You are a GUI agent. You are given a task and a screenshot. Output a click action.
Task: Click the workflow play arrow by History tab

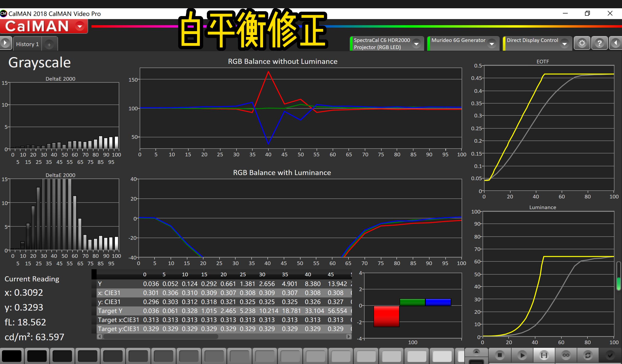5,43
